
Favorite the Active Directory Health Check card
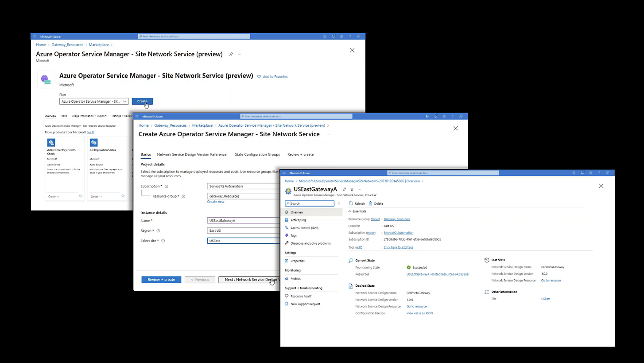pyautogui.click(x=80, y=196)
